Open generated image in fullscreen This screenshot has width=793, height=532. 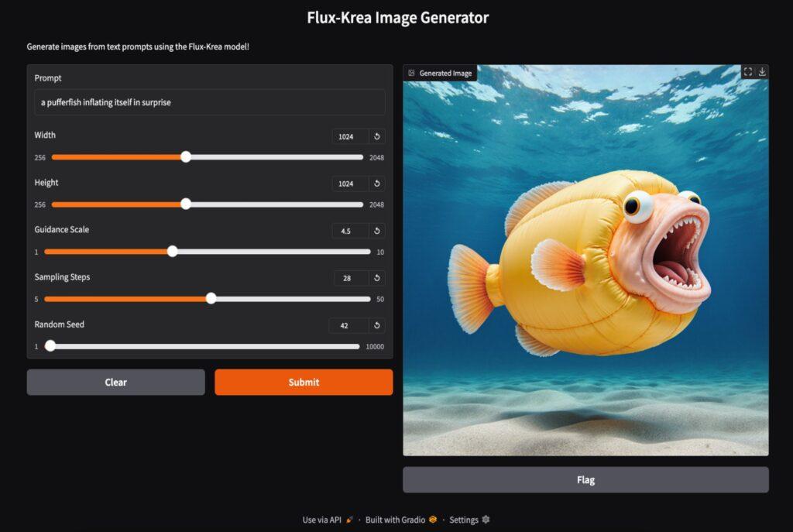tap(748, 72)
